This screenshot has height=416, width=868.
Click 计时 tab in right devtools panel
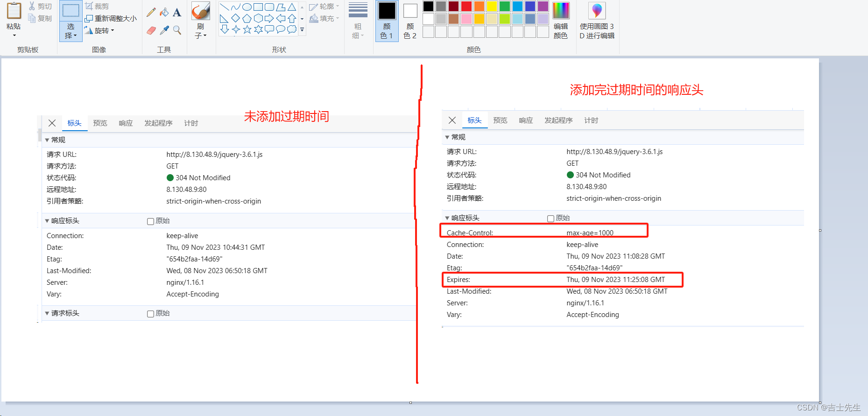pyautogui.click(x=591, y=120)
